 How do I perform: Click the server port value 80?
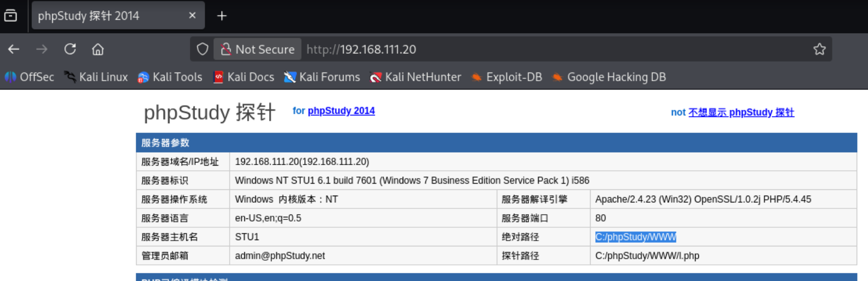(x=600, y=218)
